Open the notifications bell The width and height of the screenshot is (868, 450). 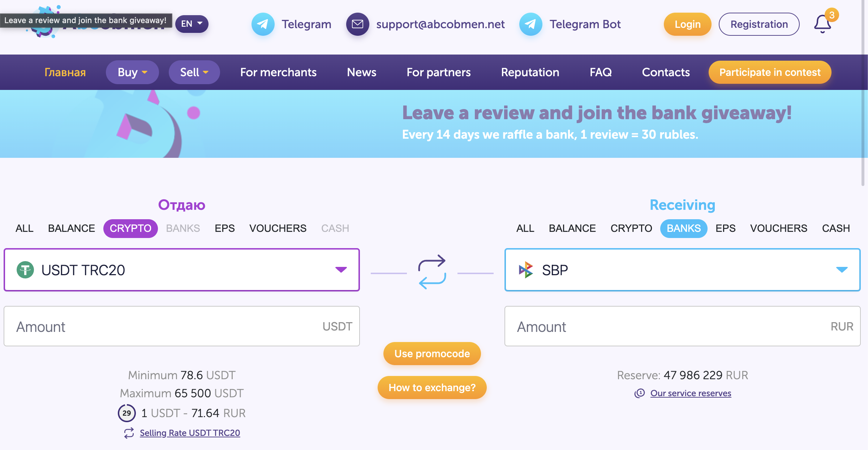click(x=822, y=24)
